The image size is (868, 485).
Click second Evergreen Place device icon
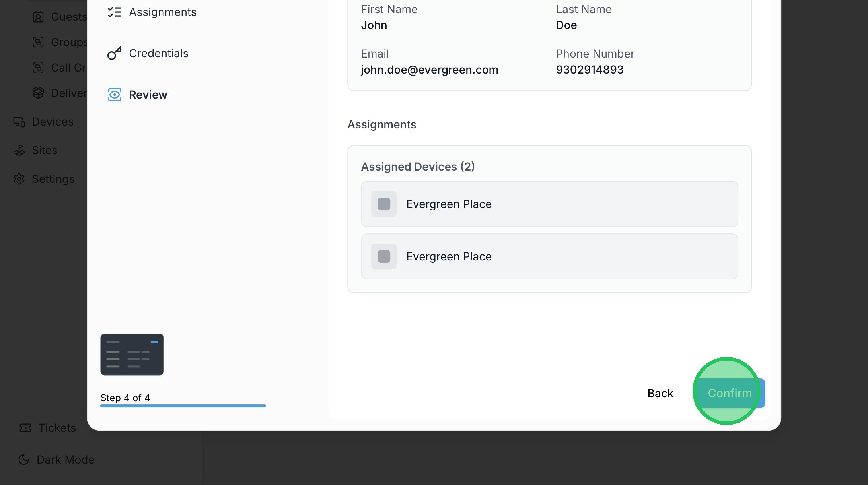point(384,256)
